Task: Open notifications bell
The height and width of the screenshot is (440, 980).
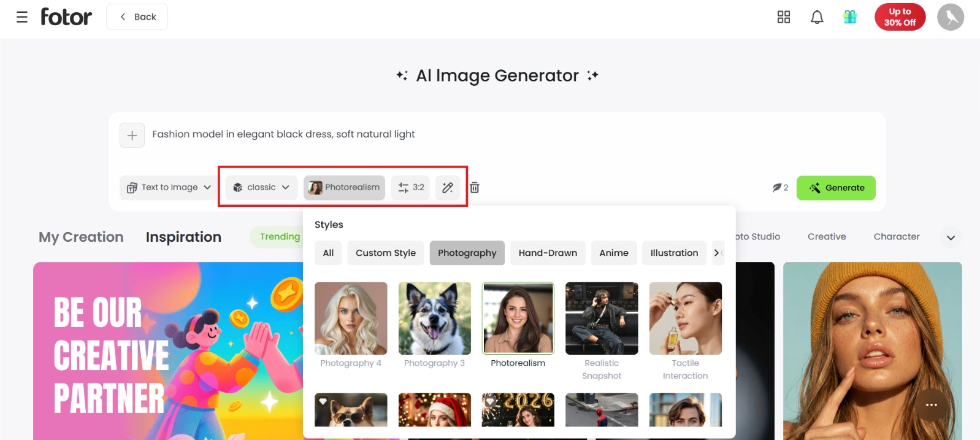Action: tap(817, 17)
